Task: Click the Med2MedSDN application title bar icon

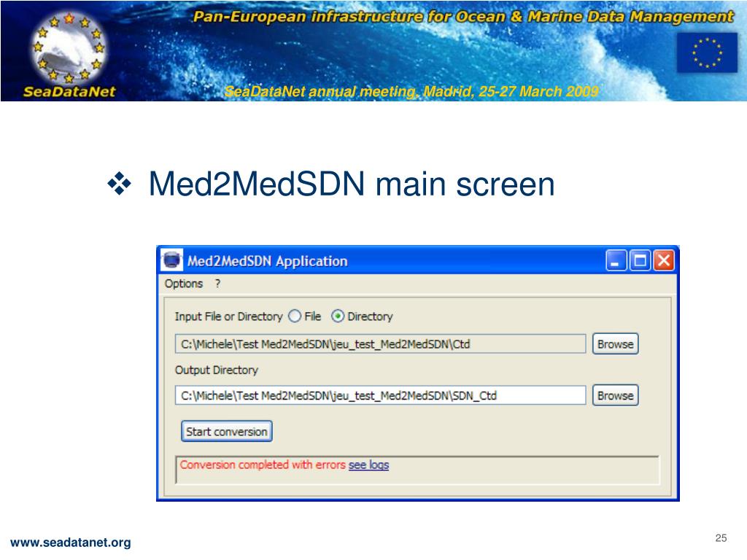Action: coord(172,260)
